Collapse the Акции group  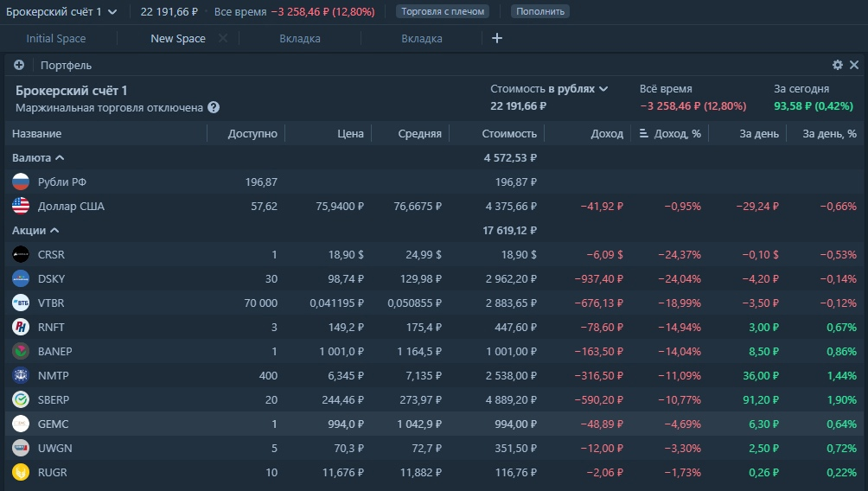click(x=35, y=230)
